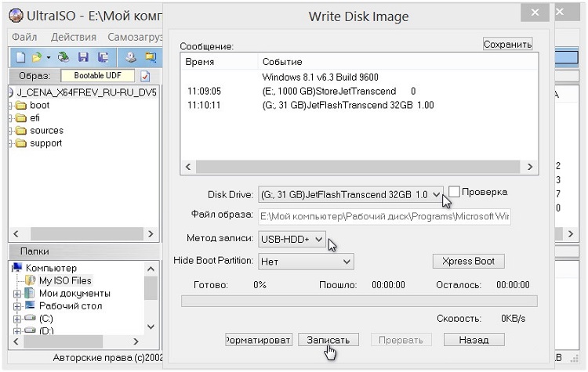Click the disc icon of J_CENA_X64FREV image
The height and width of the screenshot is (372, 588).
(10, 92)
